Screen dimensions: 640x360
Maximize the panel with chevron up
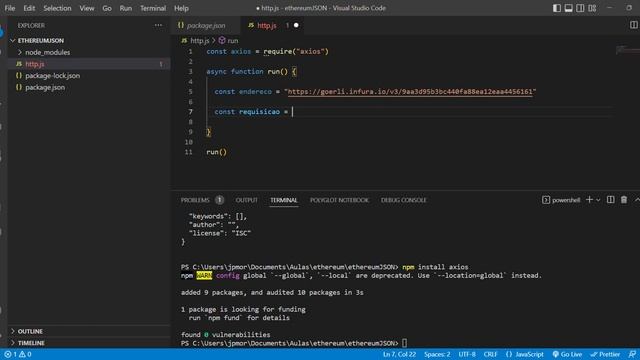coord(637,200)
